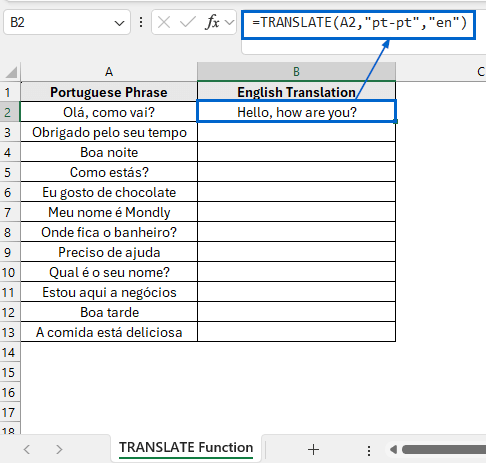Select cell 'Olá, como vai?'
The image size is (486, 463).
click(109, 112)
